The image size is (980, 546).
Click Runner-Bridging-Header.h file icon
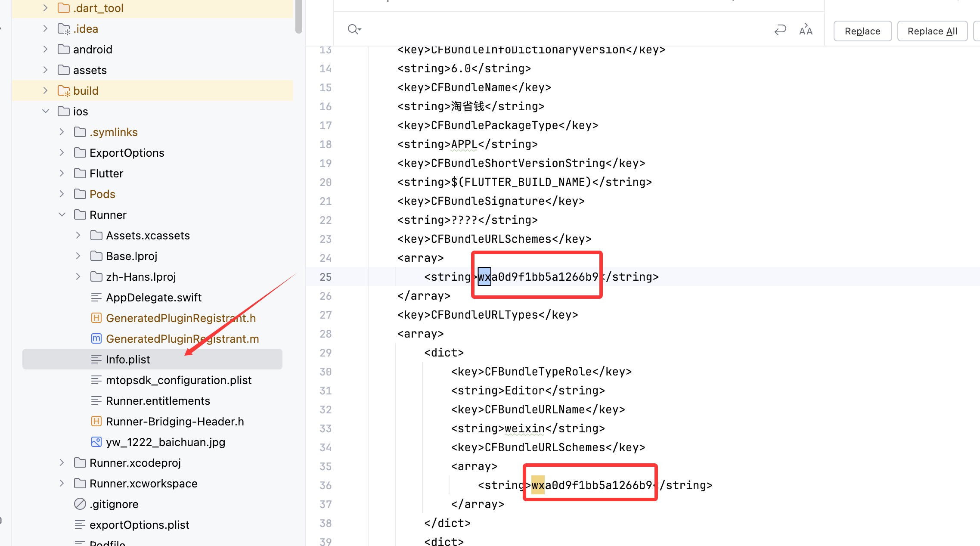tap(96, 421)
